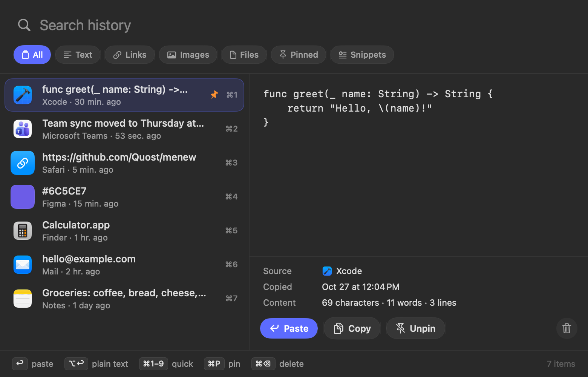Open the Files filter tab
The height and width of the screenshot is (377, 588).
pos(244,55)
